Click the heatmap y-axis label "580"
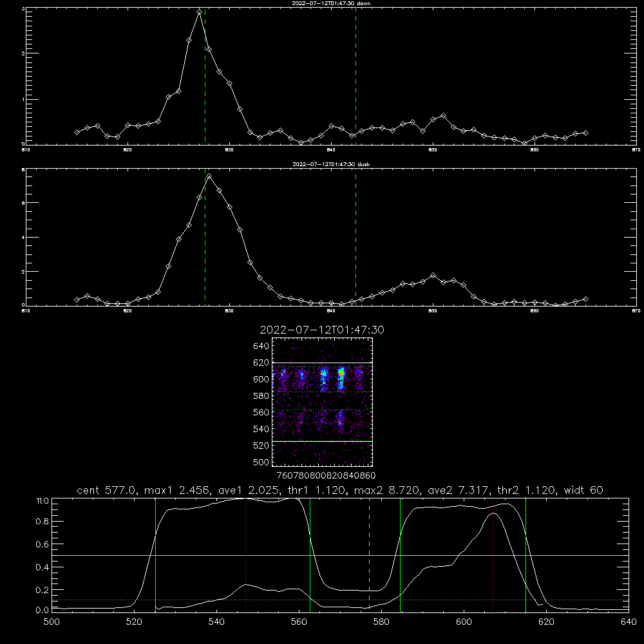This screenshot has width=644, height=644. (261, 396)
